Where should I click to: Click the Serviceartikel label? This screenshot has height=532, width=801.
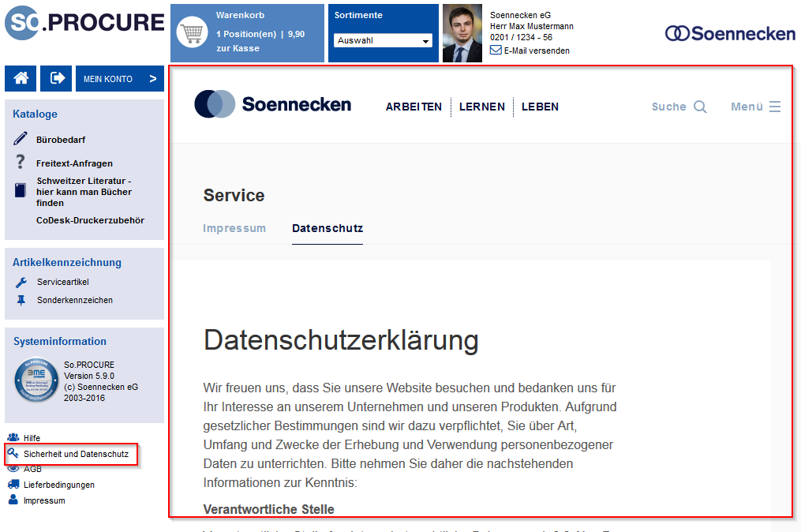click(x=63, y=282)
